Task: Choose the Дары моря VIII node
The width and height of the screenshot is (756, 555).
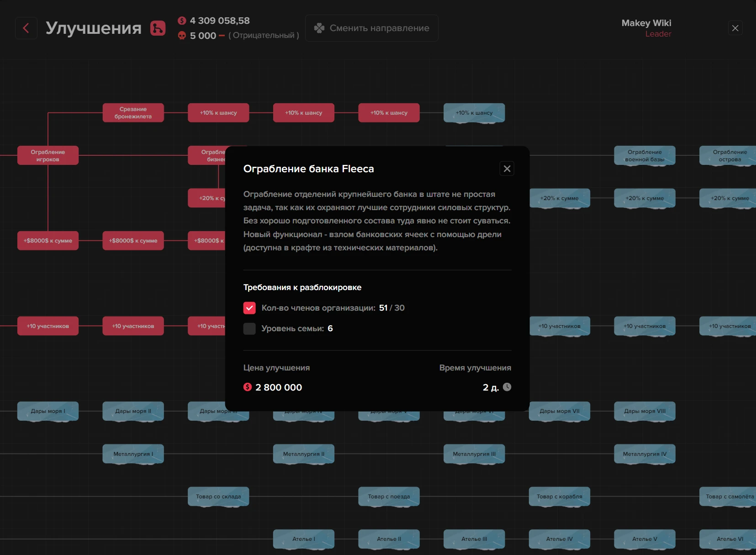Action: click(645, 411)
